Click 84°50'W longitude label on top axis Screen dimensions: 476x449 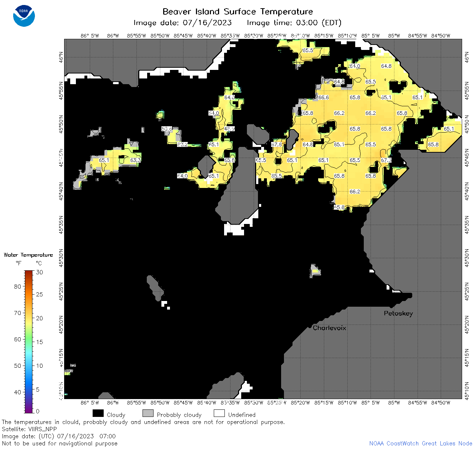click(441, 36)
